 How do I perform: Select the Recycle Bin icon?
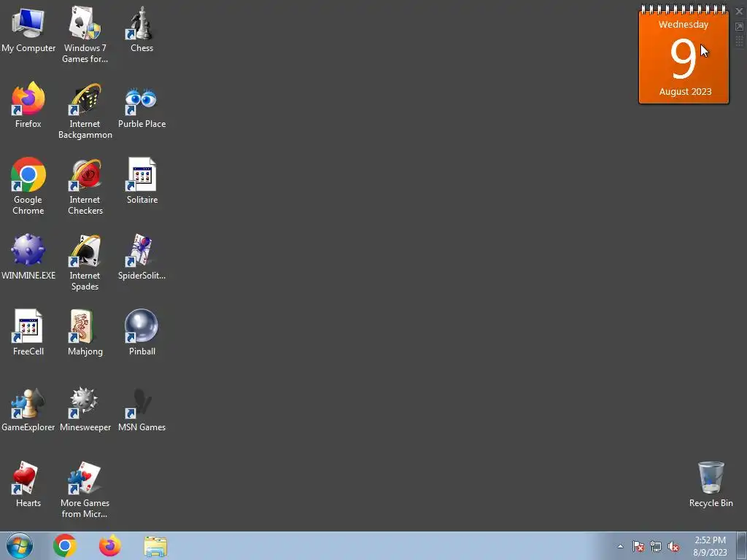(711, 484)
